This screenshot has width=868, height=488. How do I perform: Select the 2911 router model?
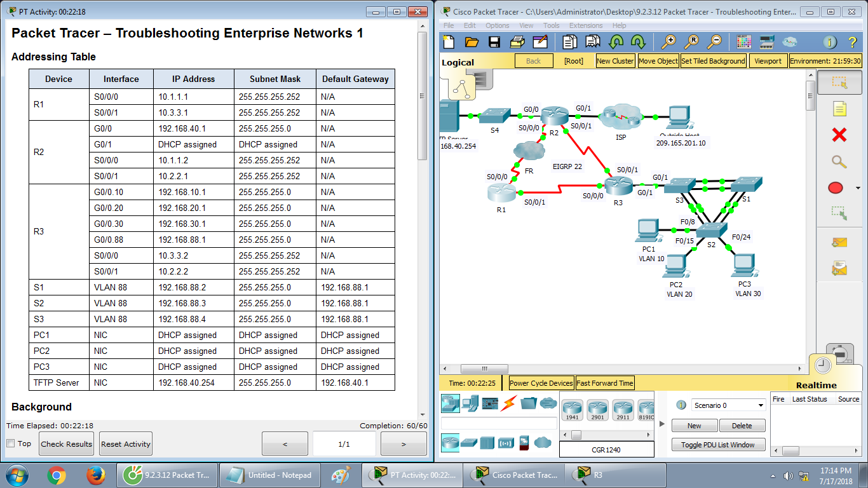click(x=623, y=410)
